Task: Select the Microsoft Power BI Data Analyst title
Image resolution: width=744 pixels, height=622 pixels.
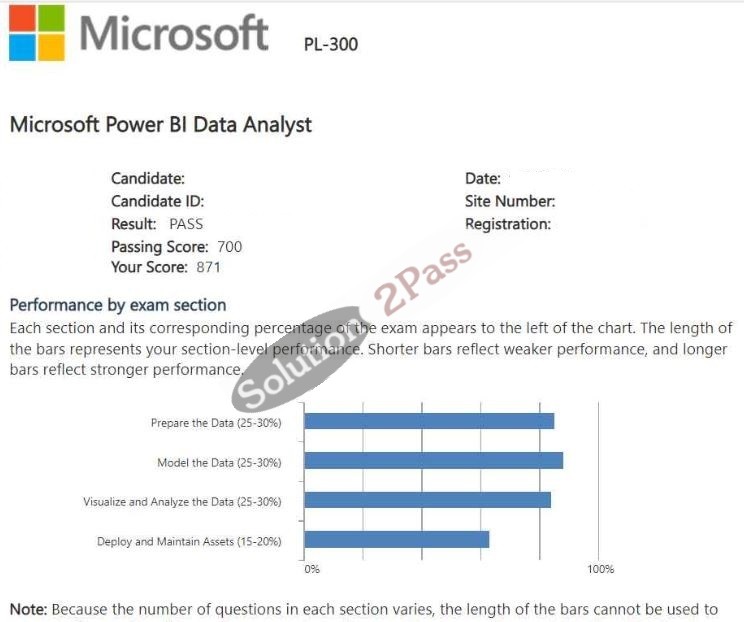Action: [x=161, y=125]
